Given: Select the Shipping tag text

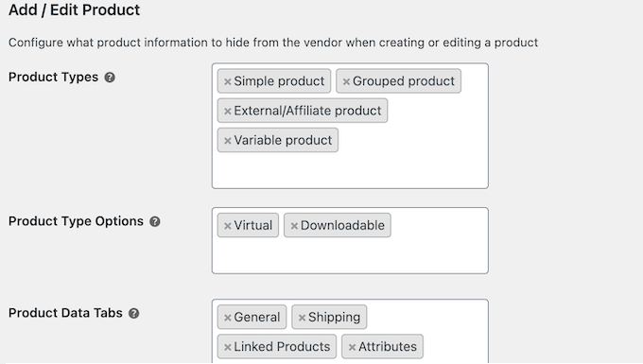Looking at the screenshot, I should (334, 318).
